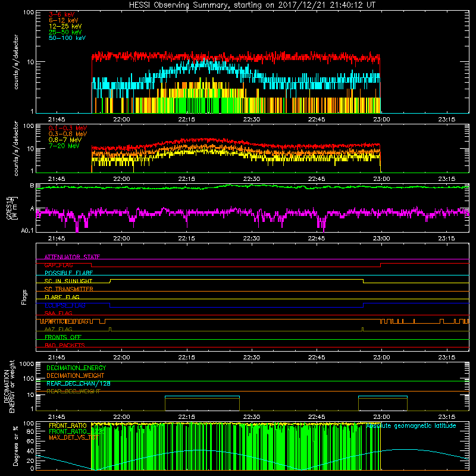The height and width of the screenshot is (476, 476).
Task: Select the Degrees or % axis title
Action: click(15, 446)
